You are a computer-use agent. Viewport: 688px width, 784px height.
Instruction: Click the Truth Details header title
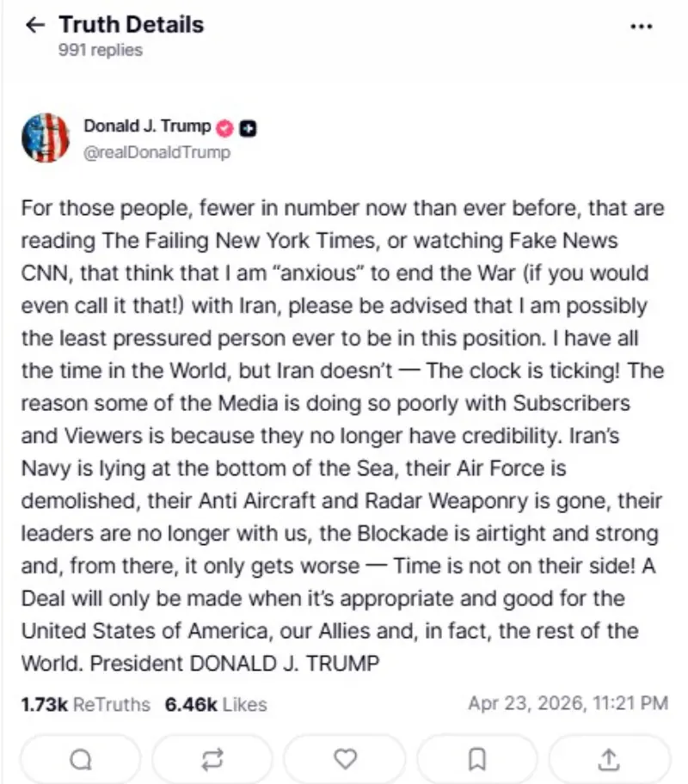pyautogui.click(x=131, y=24)
